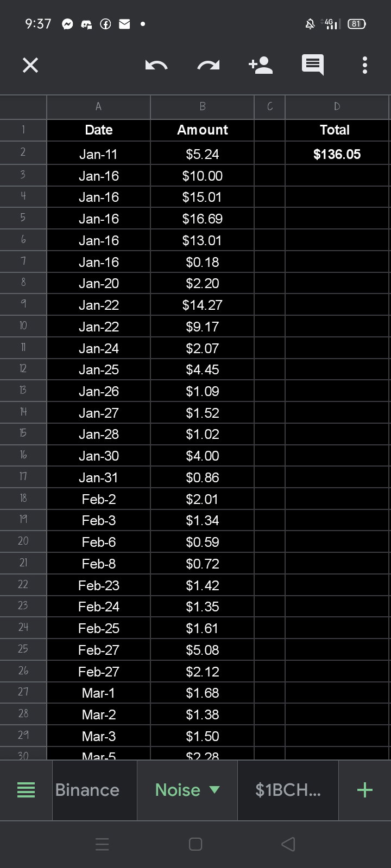This screenshot has width=391, height=868.
Task: Add a new sheet with plus icon
Action: [x=365, y=790]
